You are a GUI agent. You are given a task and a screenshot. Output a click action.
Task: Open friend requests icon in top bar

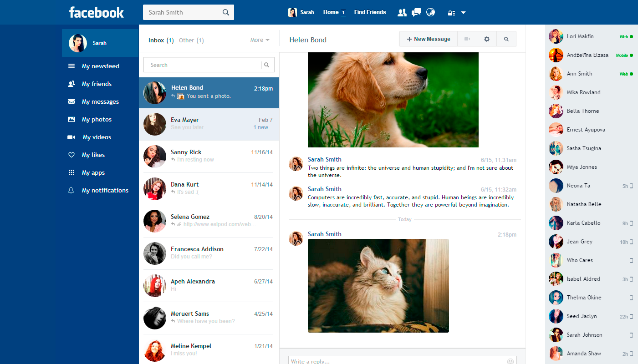[x=402, y=12]
